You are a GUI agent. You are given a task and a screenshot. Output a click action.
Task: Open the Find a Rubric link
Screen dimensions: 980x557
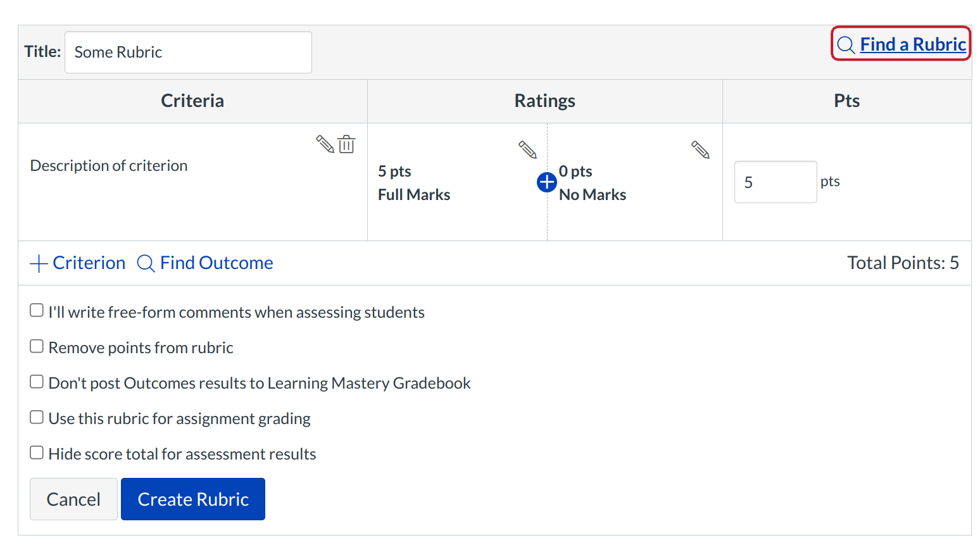[x=912, y=44]
